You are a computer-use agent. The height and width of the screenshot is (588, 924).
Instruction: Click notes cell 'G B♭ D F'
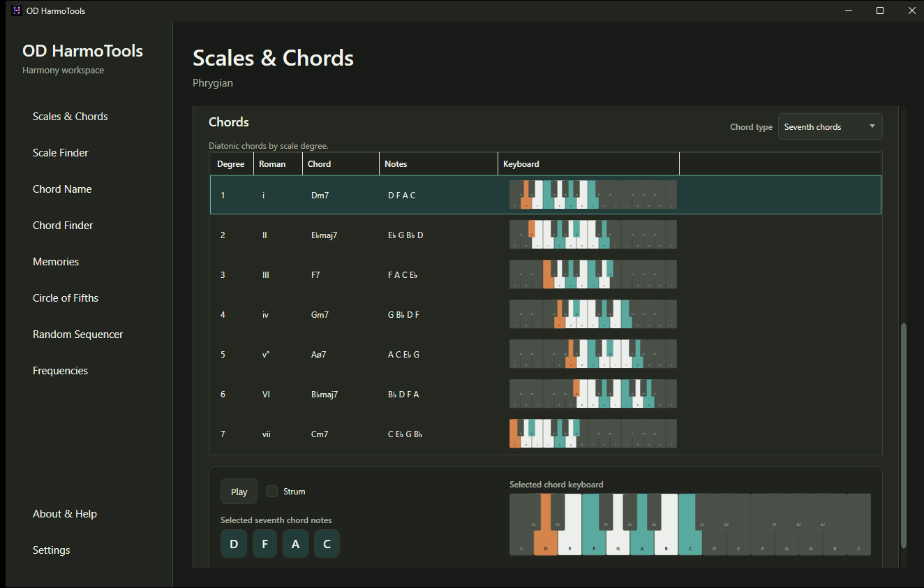pos(403,315)
